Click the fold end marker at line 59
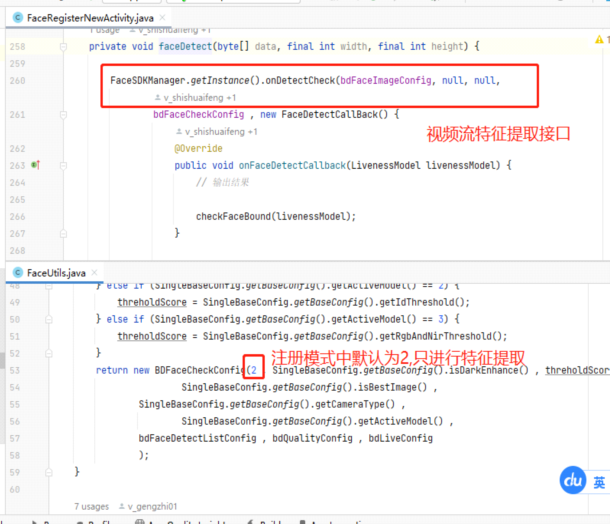Screen dimensions: 611x524 click(49, 473)
